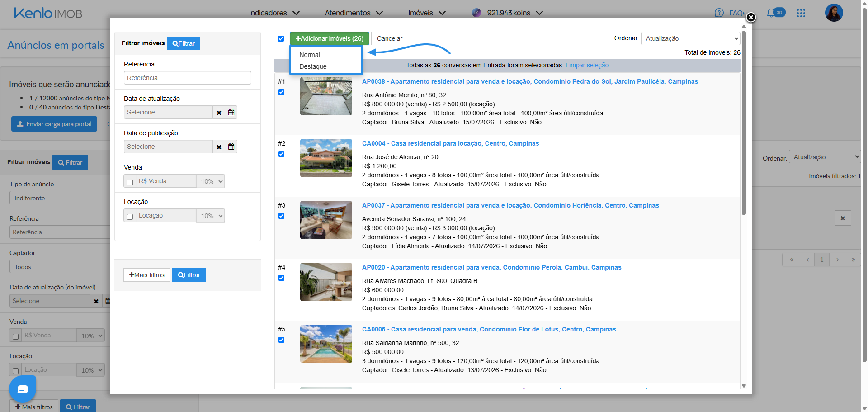
Task: Click the koins coin icon
Action: pyautogui.click(x=476, y=13)
